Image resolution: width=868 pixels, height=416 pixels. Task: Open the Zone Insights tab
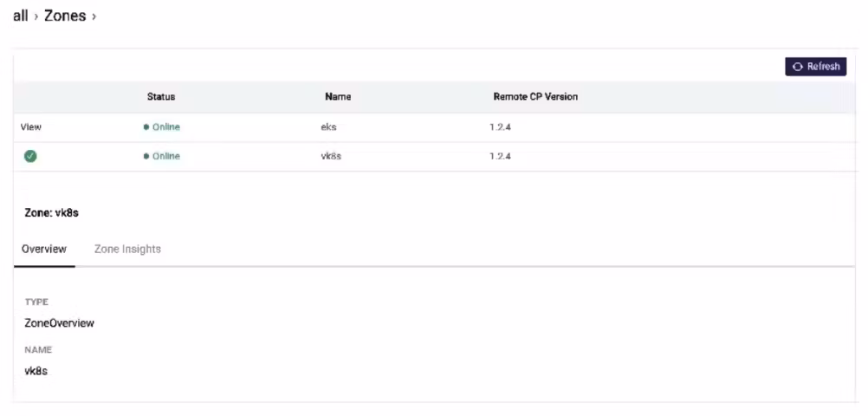tap(127, 249)
